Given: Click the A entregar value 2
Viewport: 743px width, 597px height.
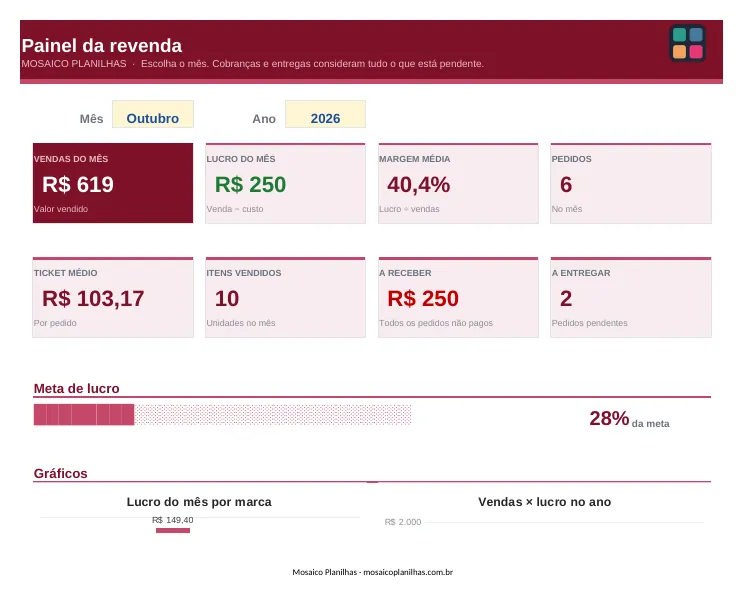Looking at the screenshot, I should [566, 298].
